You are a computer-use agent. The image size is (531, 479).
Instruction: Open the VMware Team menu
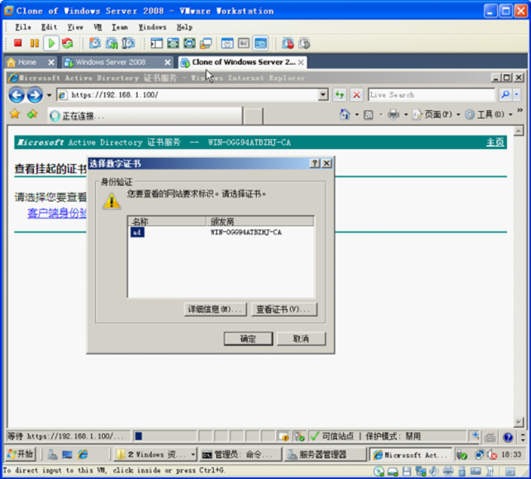120,27
